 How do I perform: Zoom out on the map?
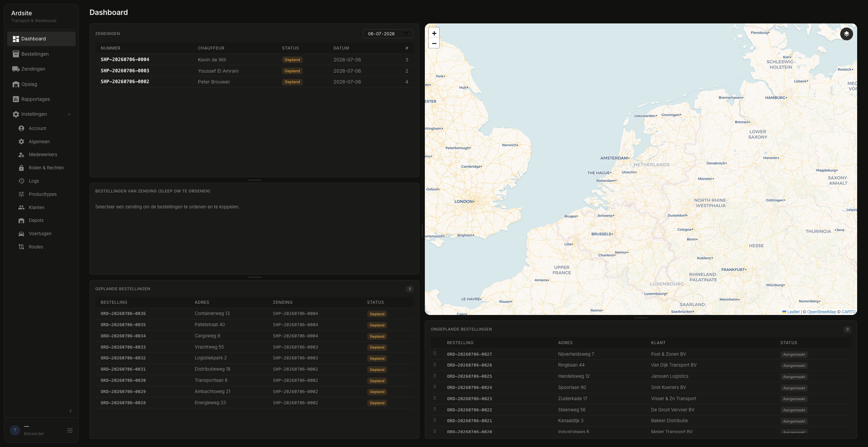tap(434, 43)
